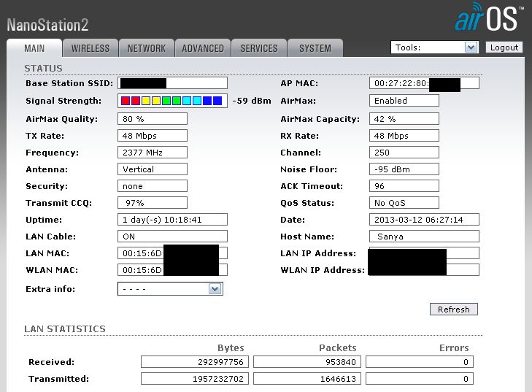The image size is (532, 392).
Task: Click the AP MAC value field
Action: click(x=424, y=83)
